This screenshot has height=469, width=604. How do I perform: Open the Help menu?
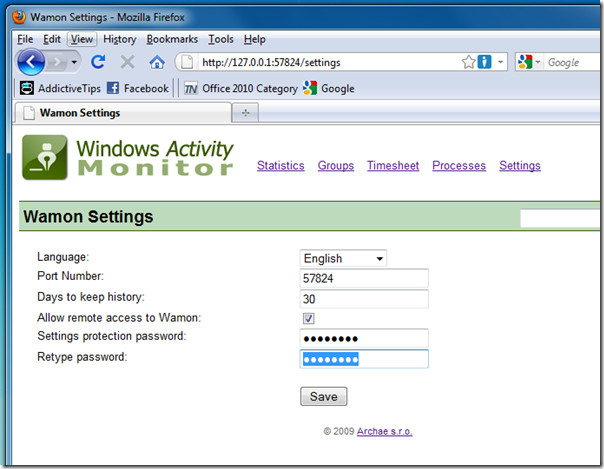tap(254, 39)
